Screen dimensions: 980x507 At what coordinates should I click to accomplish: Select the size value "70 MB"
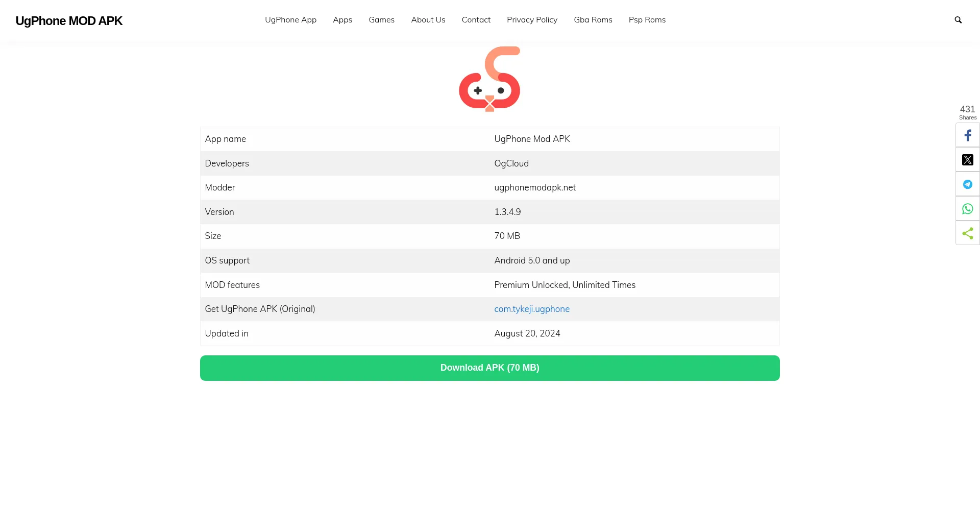pos(507,236)
